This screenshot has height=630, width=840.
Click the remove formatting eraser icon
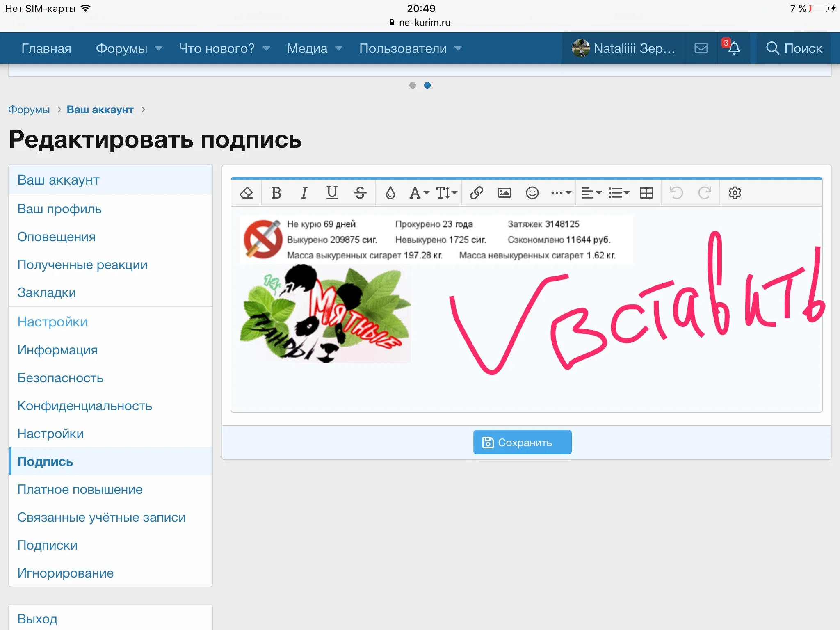click(x=246, y=193)
